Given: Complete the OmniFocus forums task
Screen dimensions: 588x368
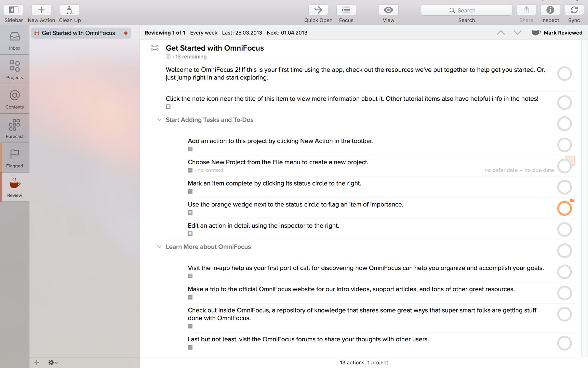Looking at the screenshot, I should click(x=564, y=343).
